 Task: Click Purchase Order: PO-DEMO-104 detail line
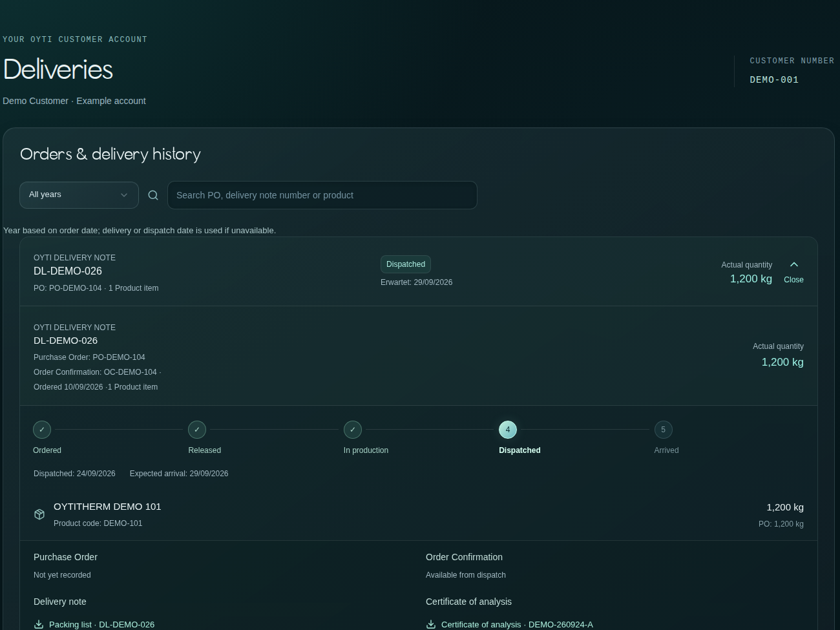pyautogui.click(x=89, y=357)
